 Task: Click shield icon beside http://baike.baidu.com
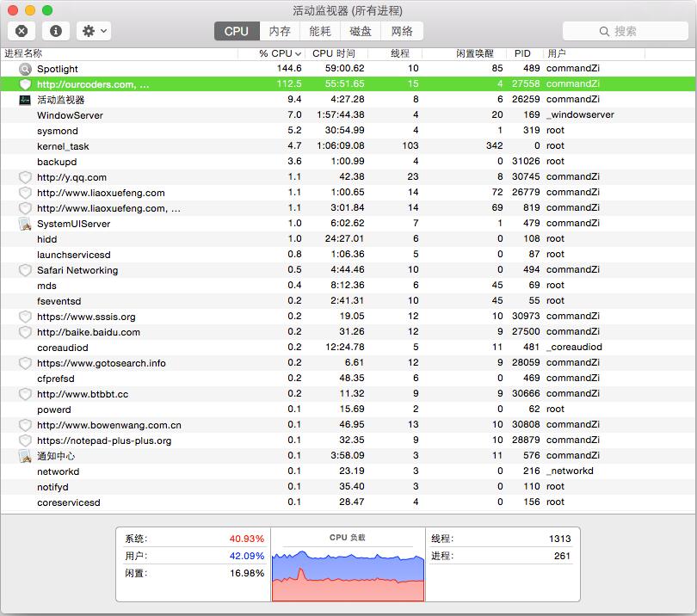coord(25,332)
